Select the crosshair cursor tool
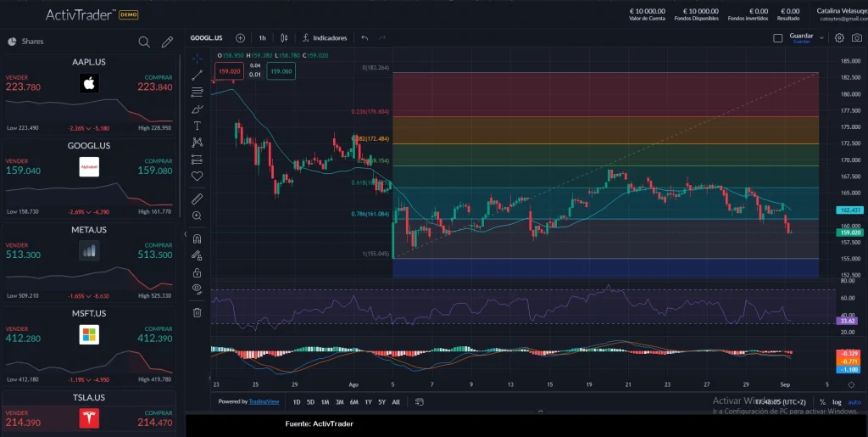868x437 pixels. tap(197, 59)
